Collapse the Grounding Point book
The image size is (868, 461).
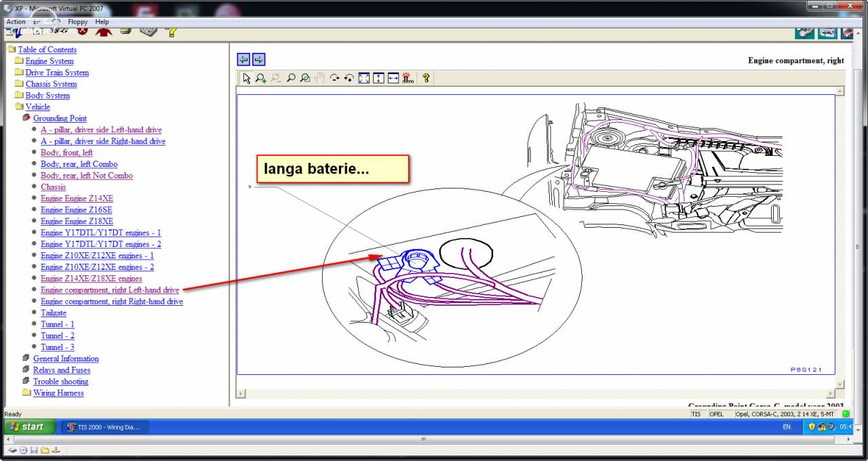pos(26,118)
